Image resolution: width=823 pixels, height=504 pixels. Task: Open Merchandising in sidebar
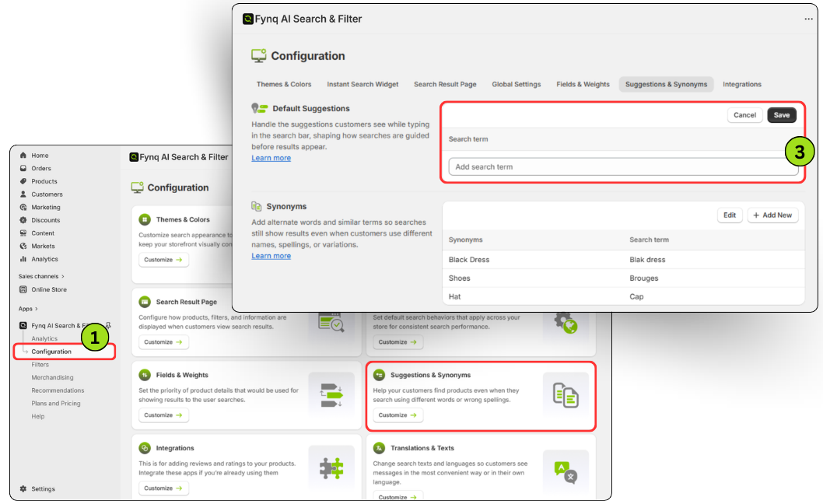tap(52, 377)
